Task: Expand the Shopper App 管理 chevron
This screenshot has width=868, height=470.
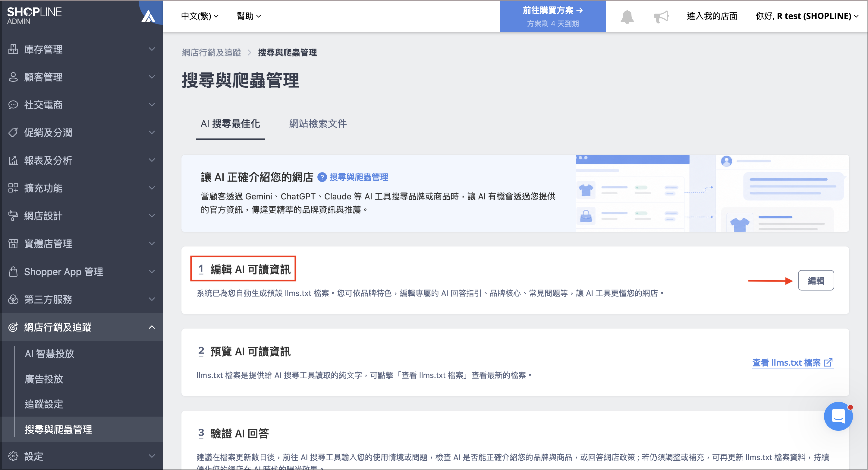Action: point(152,272)
